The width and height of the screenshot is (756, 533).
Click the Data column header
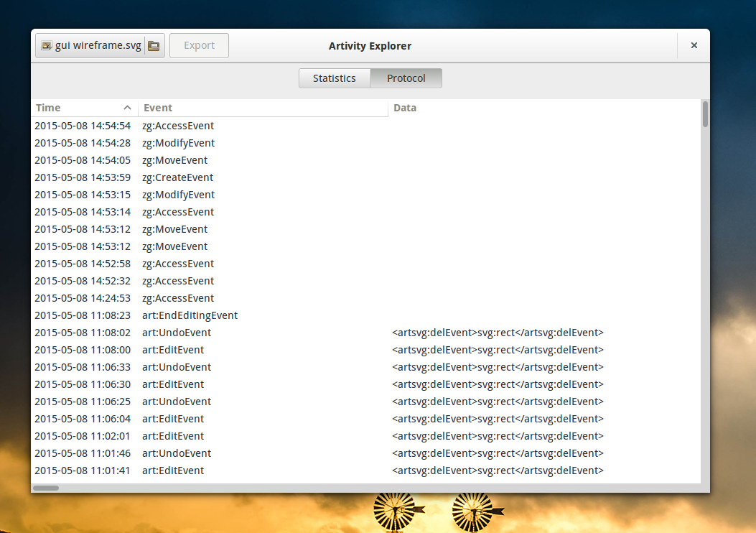coord(405,108)
